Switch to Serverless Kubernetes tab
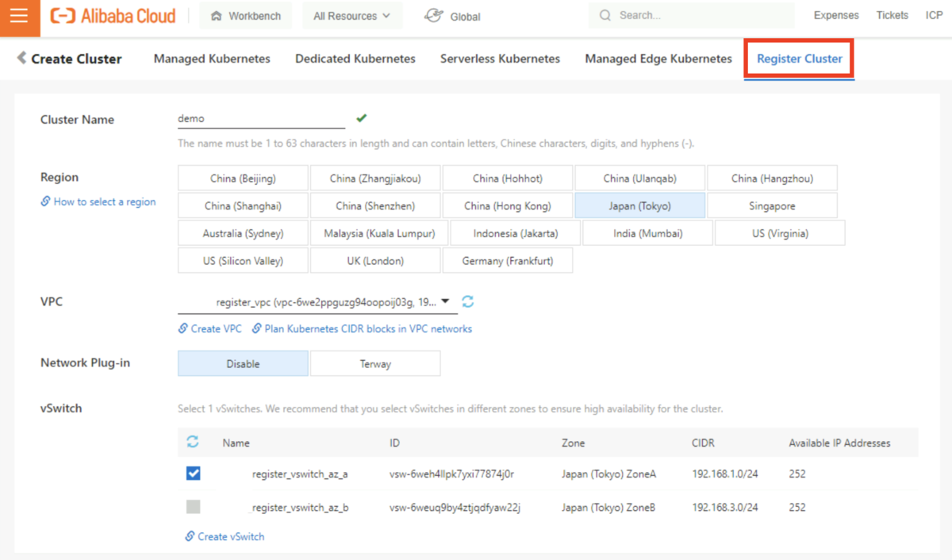 click(x=500, y=59)
